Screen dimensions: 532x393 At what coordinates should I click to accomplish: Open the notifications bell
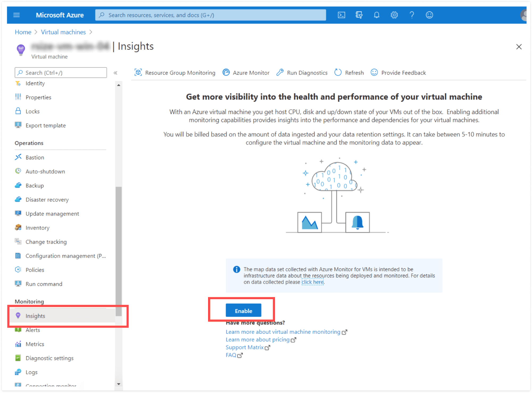(x=376, y=15)
